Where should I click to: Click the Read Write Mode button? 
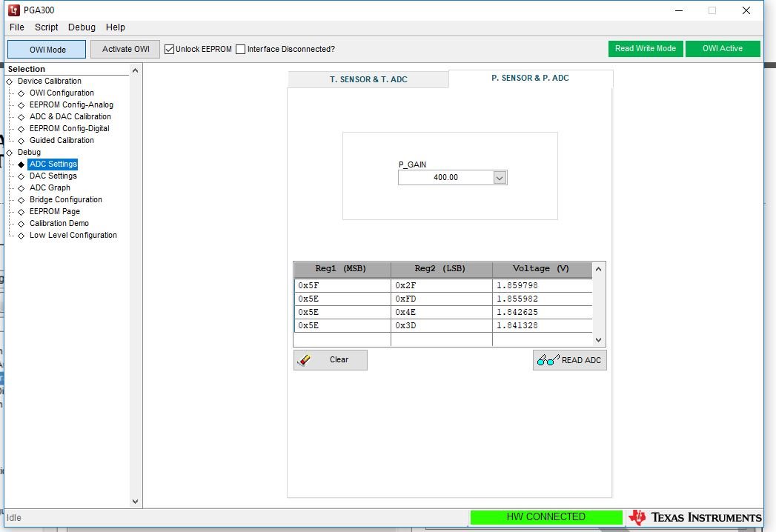[x=646, y=48]
